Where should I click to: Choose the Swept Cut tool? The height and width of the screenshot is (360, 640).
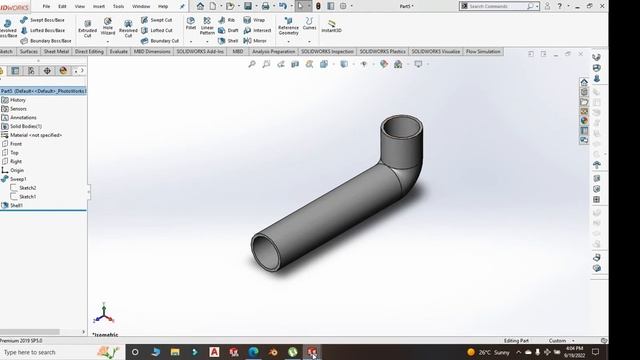tap(157, 20)
